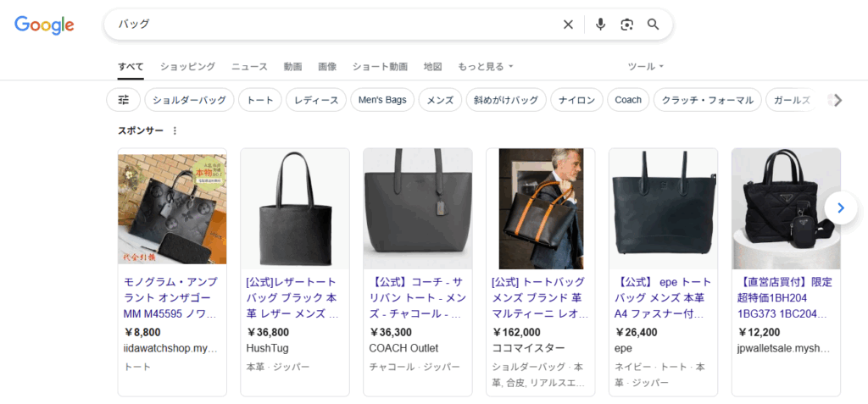Select the ショルダーバッグ filter chip
Screen dimensions: 868x404
pyautogui.click(x=189, y=100)
